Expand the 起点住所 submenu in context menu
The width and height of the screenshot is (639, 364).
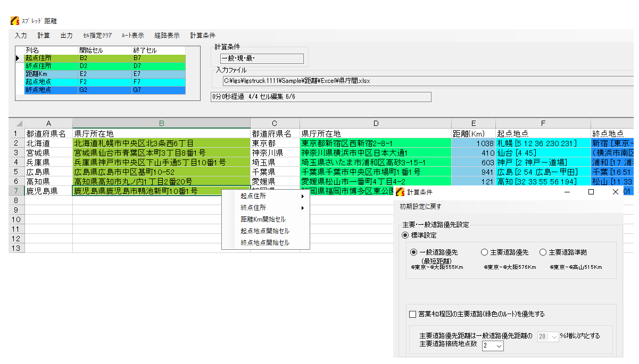pyautogui.click(x=271, y=196)
